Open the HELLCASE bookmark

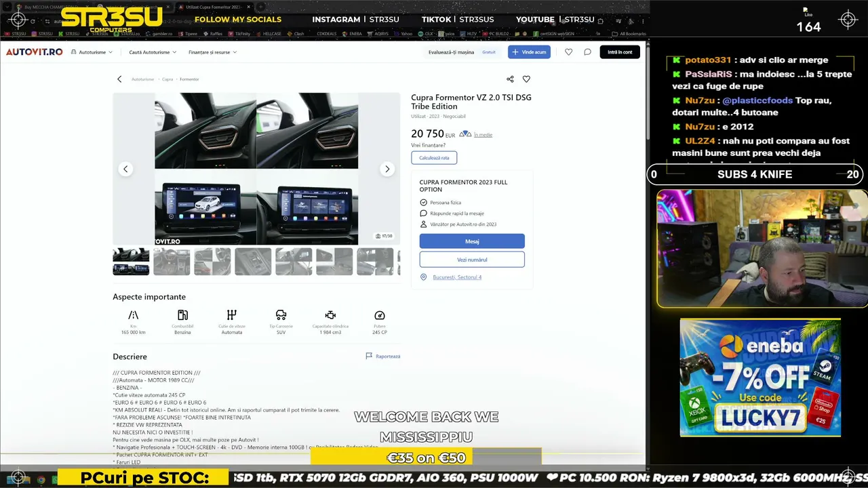click(x=269, y=33)
